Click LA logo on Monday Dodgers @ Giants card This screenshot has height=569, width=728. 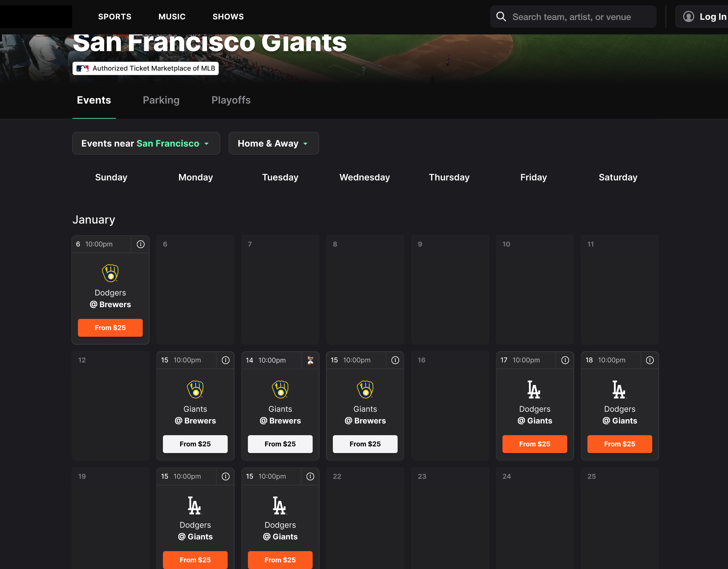pyautogui.click(x=195, y=505)
